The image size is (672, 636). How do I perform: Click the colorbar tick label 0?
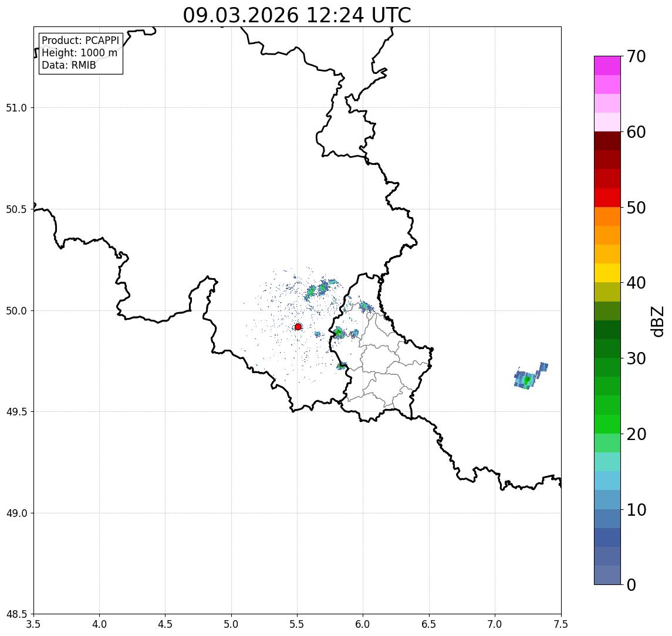pyautogui.click(x=632, y=585)
